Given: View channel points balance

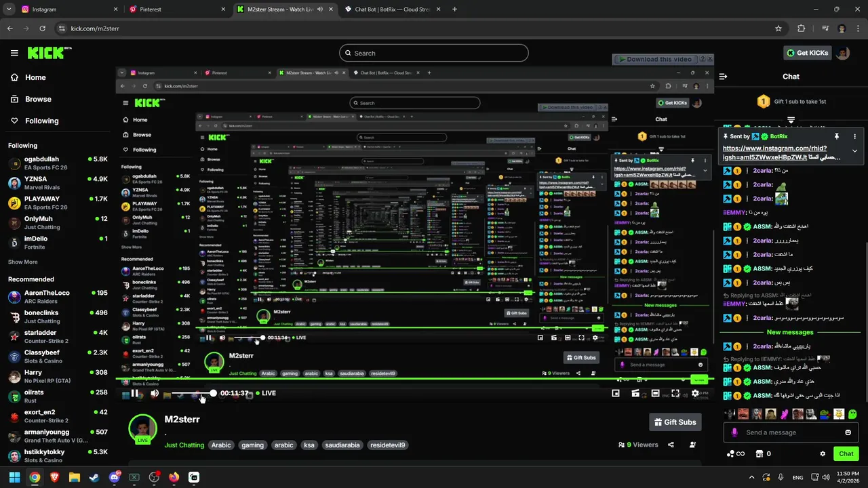Looking at the screenshot, I should [x=736, y=453].
